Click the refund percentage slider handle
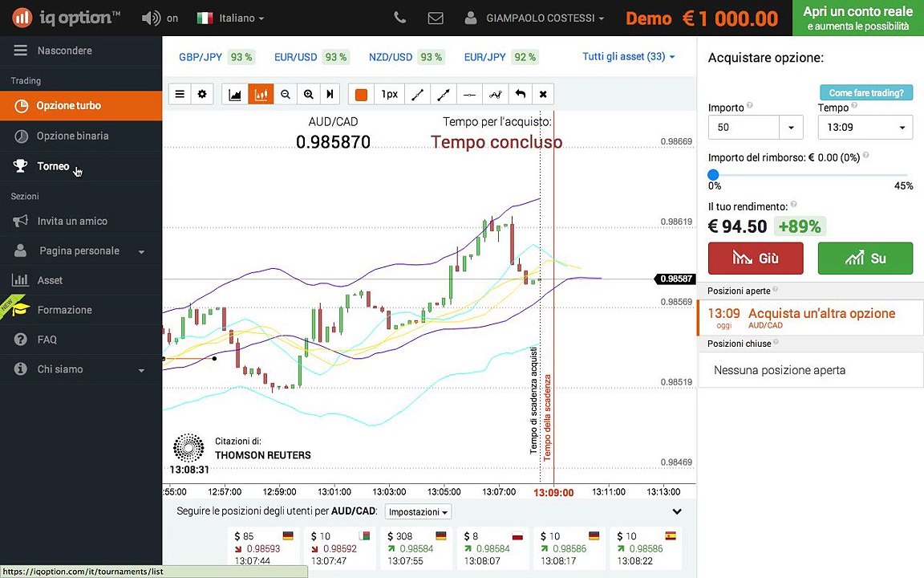 point(713,174)
